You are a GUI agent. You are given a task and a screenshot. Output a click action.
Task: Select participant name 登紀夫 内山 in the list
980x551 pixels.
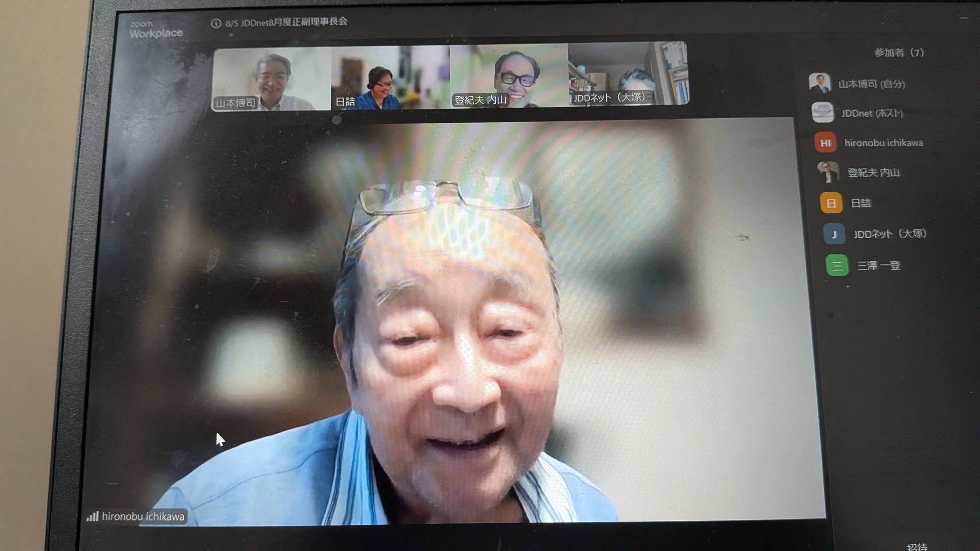(873, 173)
